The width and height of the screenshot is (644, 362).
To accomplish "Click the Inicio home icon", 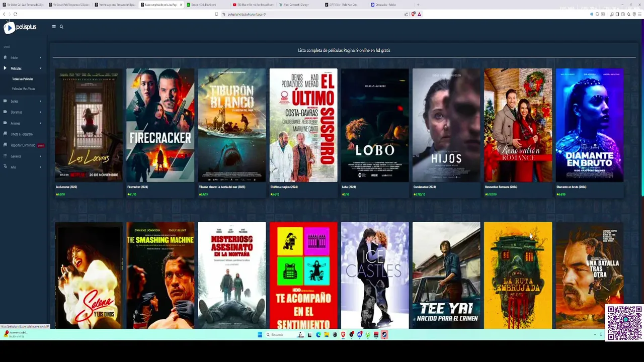I will pyautogui.click(x=5, y=57).
